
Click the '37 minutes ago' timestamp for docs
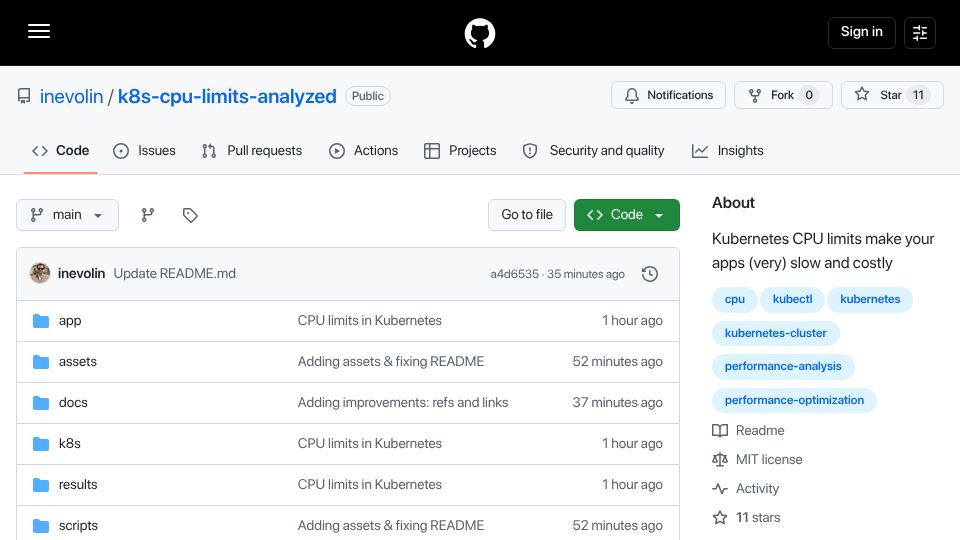617,403
